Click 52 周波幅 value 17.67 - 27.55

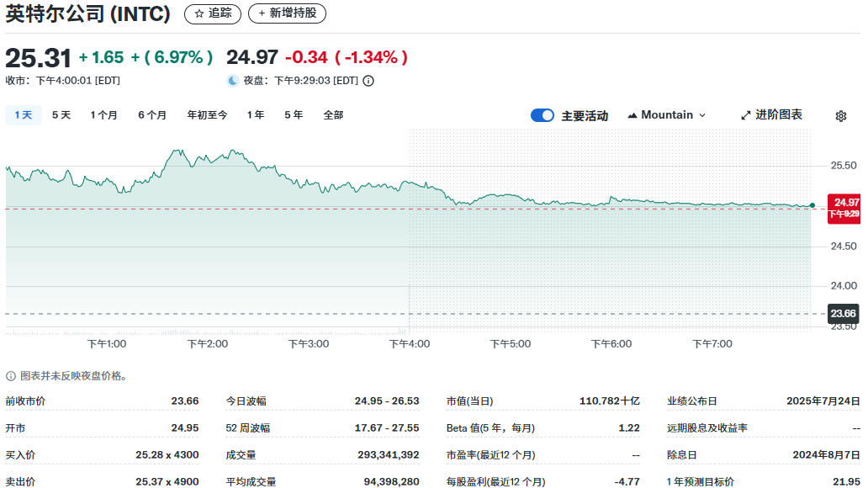pos(387,428)
